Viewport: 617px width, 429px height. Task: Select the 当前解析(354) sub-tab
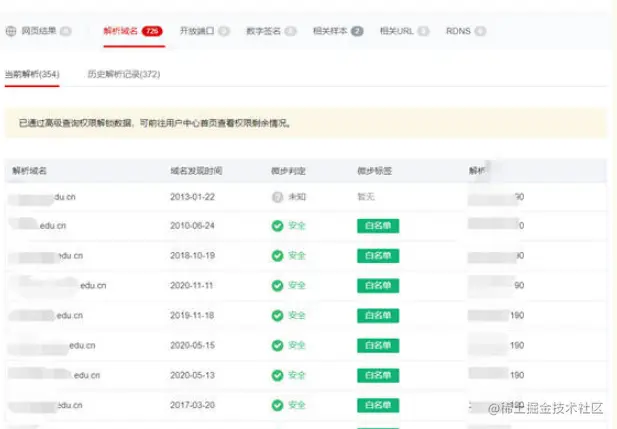point(32,74)
